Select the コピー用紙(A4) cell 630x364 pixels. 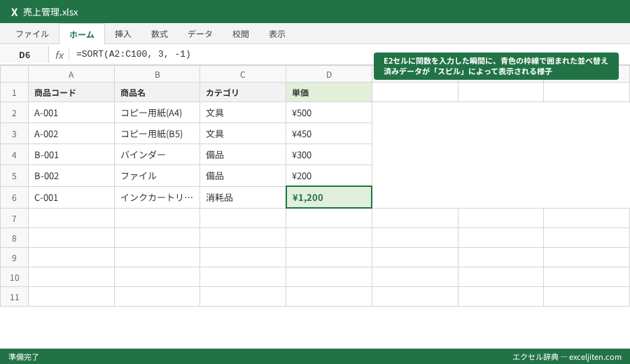click(x=157, y=113)
